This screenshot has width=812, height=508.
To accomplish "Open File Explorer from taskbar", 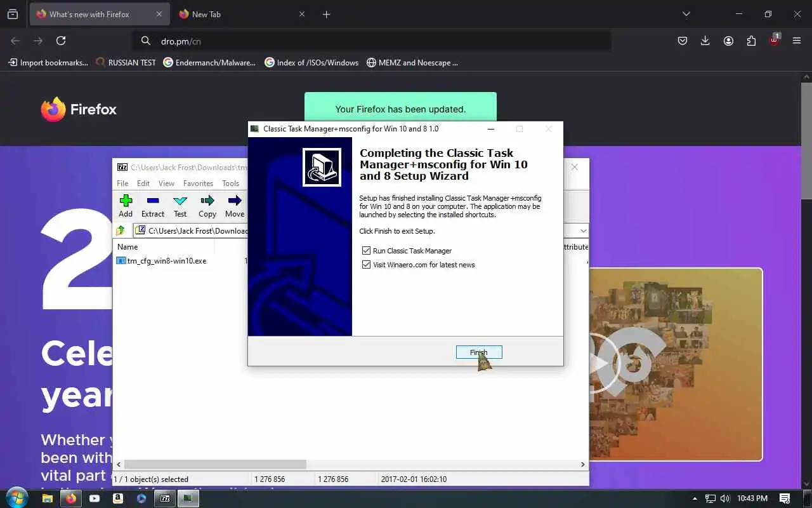I will pos(47,498).
